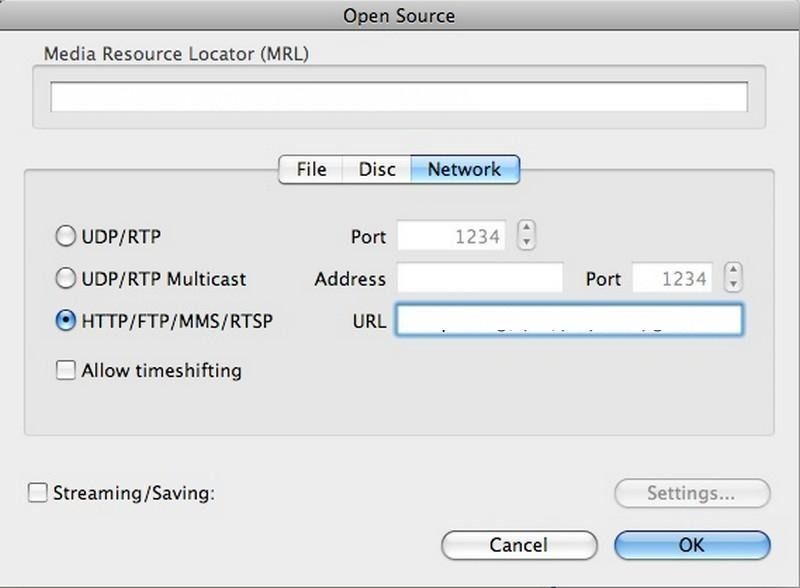800x588 pixels.
Task: Select the Network tab
Action: [x=464, y=170]
